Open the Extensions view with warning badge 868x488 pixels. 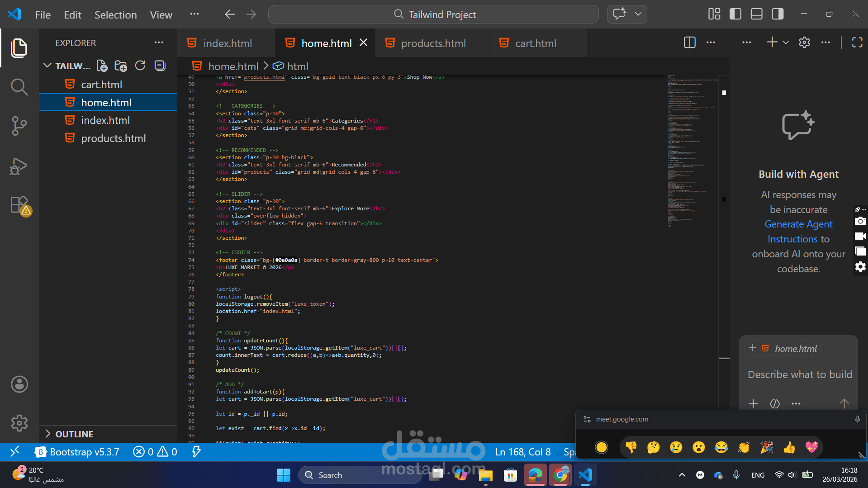click(x=20, y=205)
